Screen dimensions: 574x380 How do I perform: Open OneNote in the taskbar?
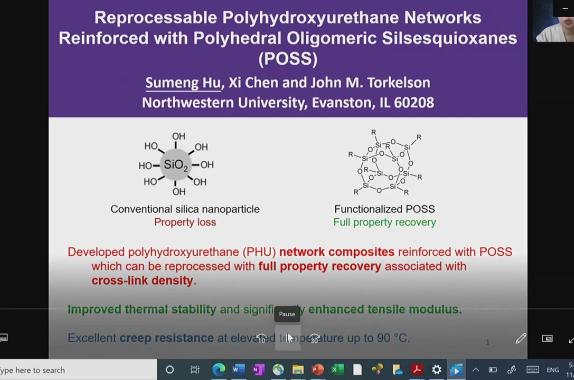point(258,370)
